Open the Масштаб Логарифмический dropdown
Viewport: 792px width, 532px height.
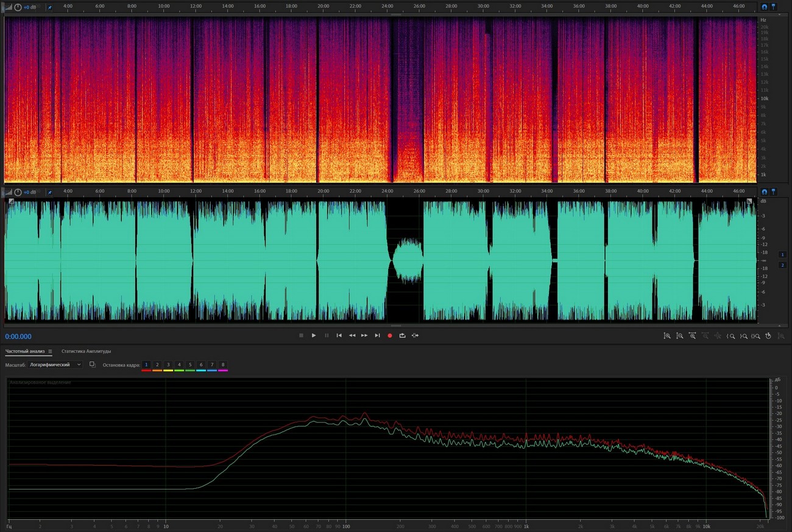pos(55,365)
